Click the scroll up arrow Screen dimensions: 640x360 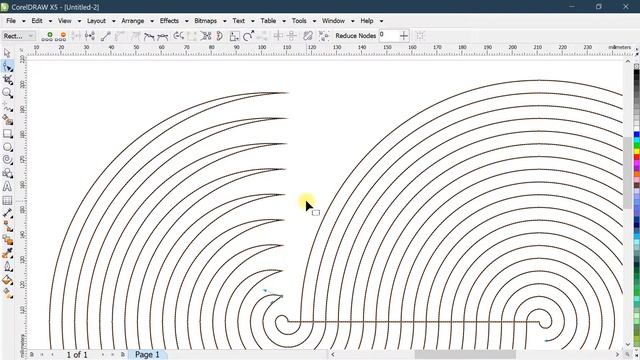(627, 62)
